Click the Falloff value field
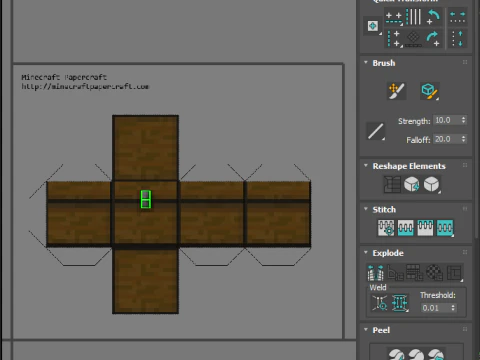The image size is (480, 360). 447,139
